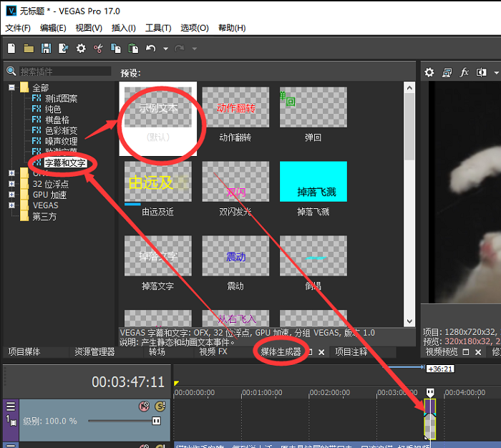This screenshot has height=448, width=501.
Task: Select the 掉落飞溅 preset thumbnail
Action: click(x=313, y=182)
